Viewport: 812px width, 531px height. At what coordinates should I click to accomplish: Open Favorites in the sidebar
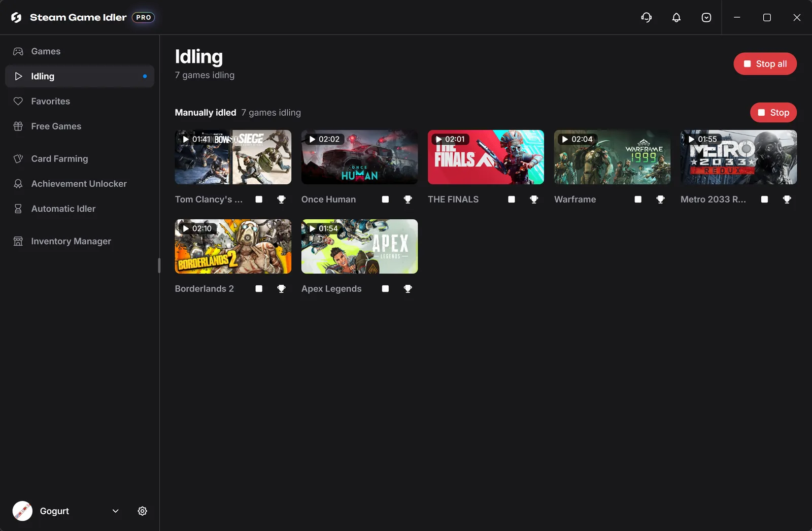coord(80,101)
